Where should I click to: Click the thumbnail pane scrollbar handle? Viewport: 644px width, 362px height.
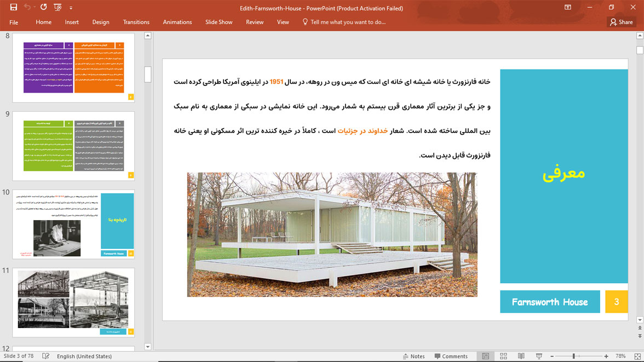coord(148,74)
